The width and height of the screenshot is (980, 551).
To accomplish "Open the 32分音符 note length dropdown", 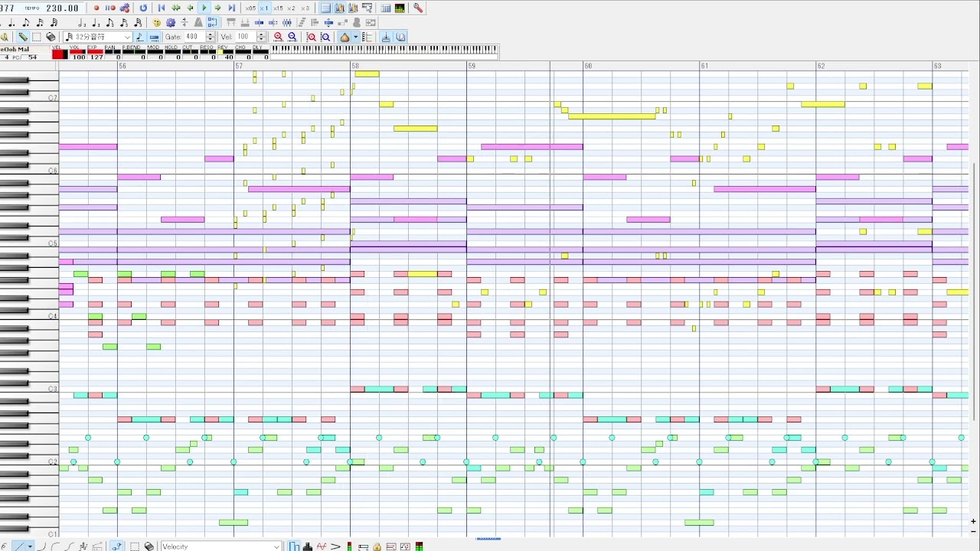I will coord(98,37).
